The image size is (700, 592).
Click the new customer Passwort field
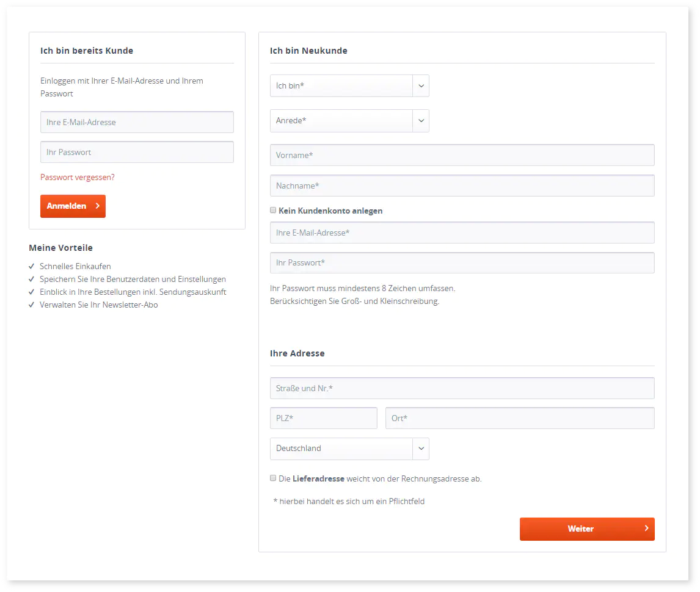[462, 263]
